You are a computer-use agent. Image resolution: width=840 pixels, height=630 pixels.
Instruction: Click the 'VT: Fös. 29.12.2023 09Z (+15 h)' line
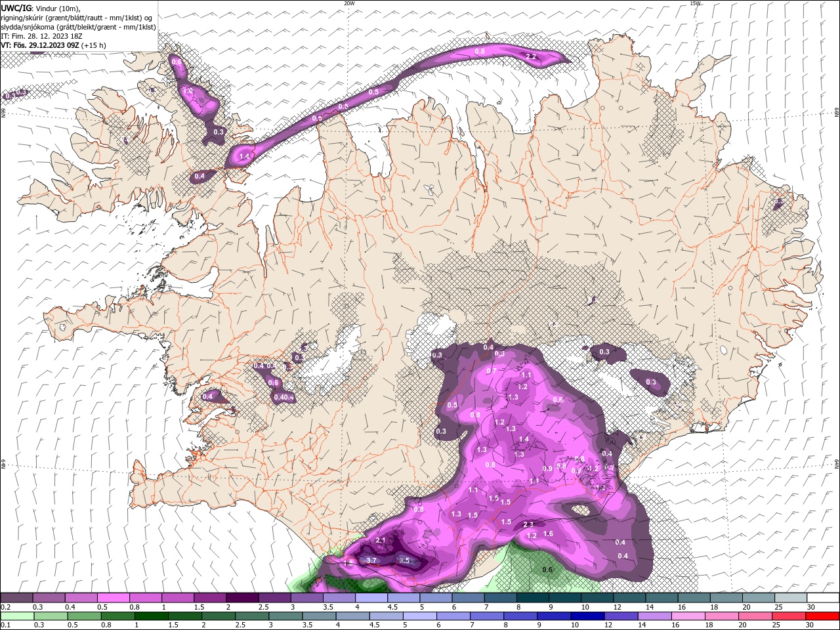point(54,45)
